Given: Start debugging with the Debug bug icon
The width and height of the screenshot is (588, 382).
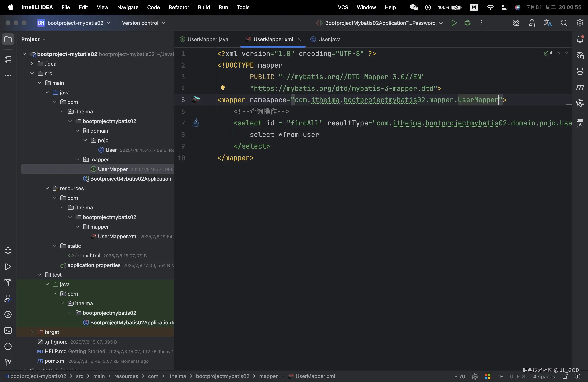Looking at the screenshot, I should tap(467, 23).
